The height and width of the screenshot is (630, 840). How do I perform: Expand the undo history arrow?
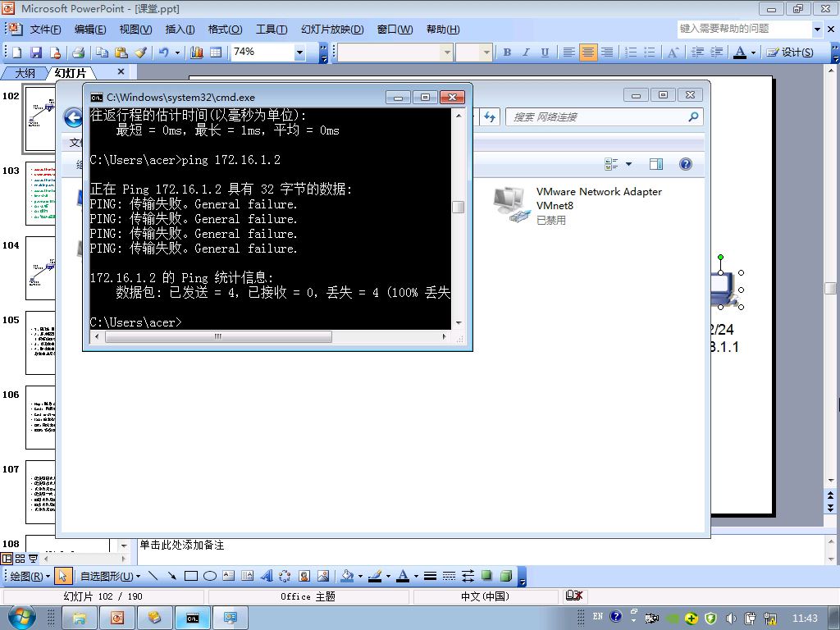pos(177,52)
